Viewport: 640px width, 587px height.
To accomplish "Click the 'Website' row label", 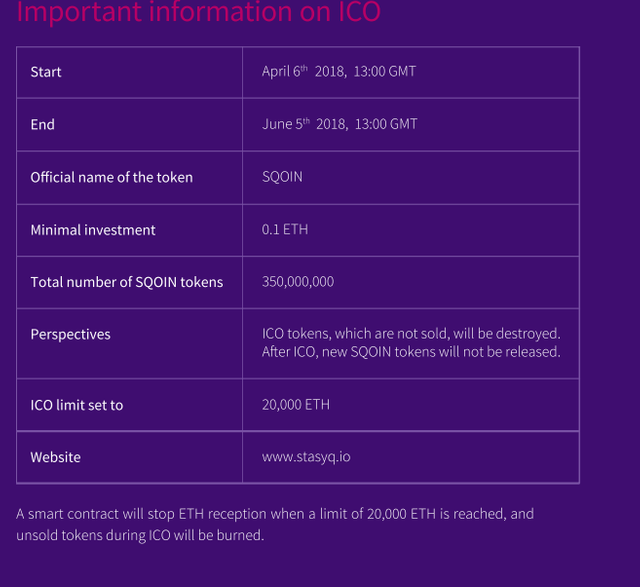I will (x=56, y=457).
